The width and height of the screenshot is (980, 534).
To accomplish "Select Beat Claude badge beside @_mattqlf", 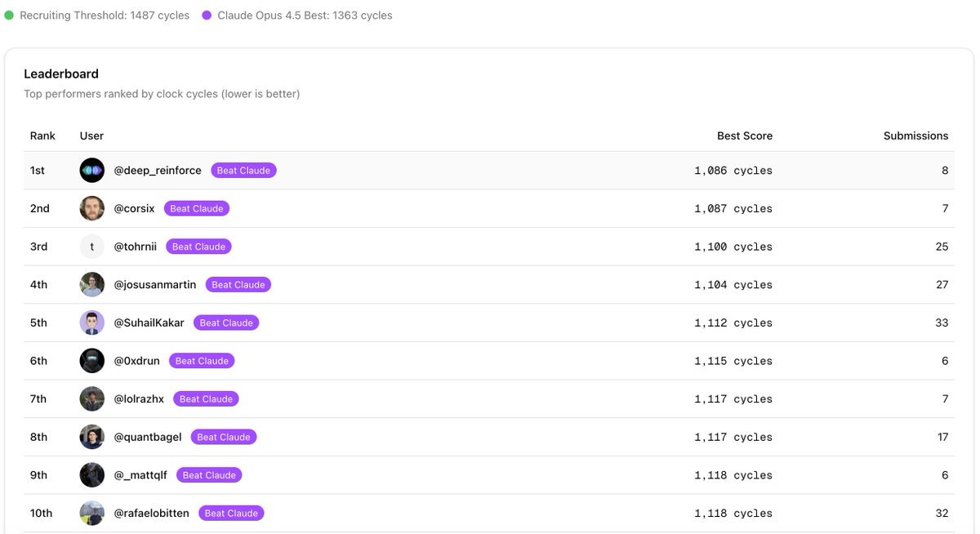I will pos(209,475).
